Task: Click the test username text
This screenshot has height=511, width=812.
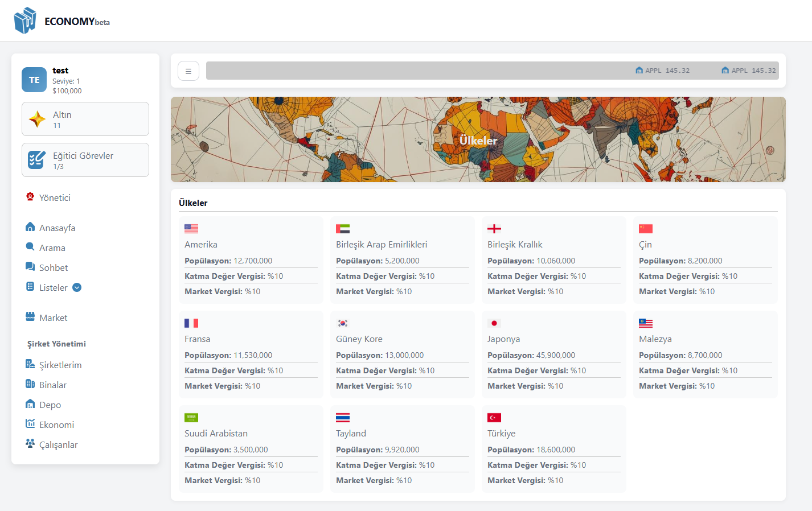Action: click(x=60, y=71)
